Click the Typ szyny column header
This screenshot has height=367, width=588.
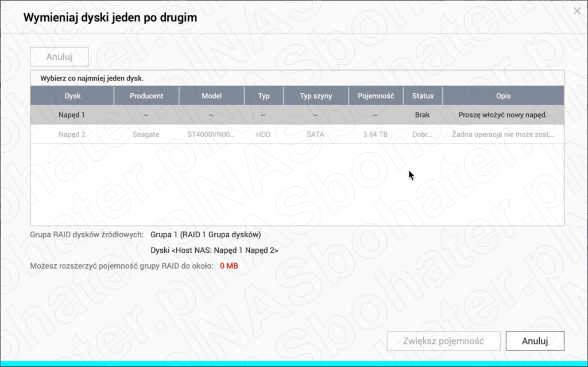coord(316,96)
